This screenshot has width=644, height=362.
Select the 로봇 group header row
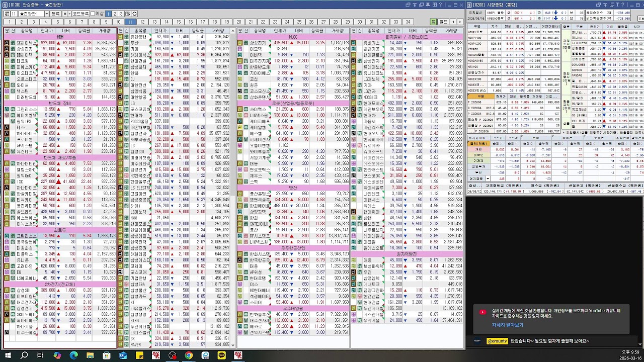point(293,103)
